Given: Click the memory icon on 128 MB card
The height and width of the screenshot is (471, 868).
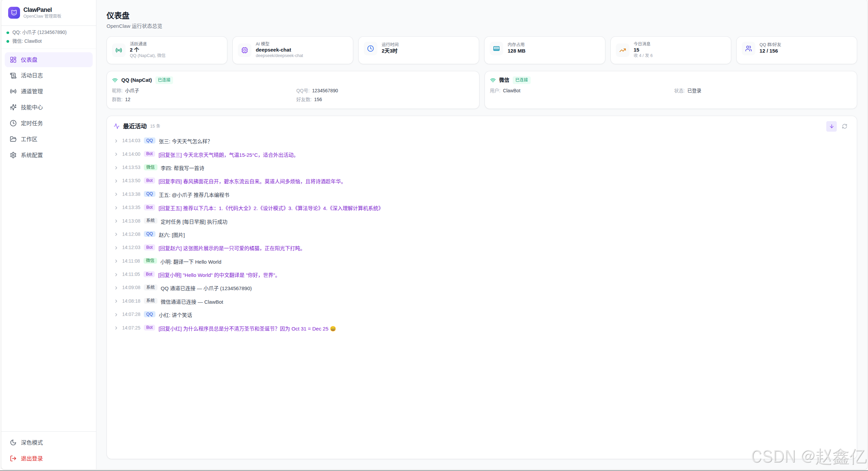Looking at the screenshot, I should [x=496, y=49].
